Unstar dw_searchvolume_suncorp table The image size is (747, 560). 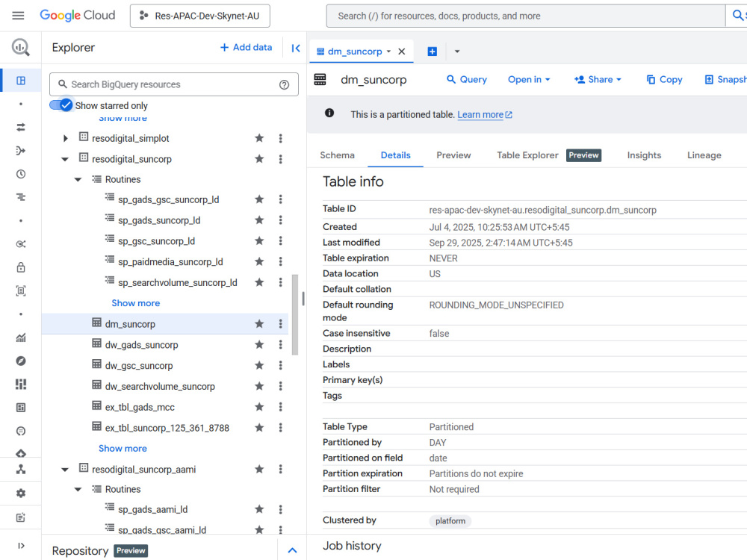coord(259,386)
